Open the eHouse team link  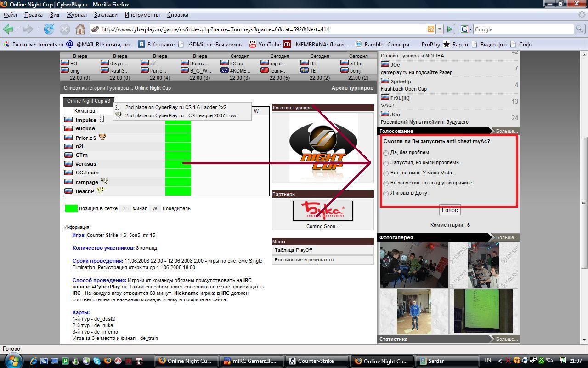tap(85, 128)
